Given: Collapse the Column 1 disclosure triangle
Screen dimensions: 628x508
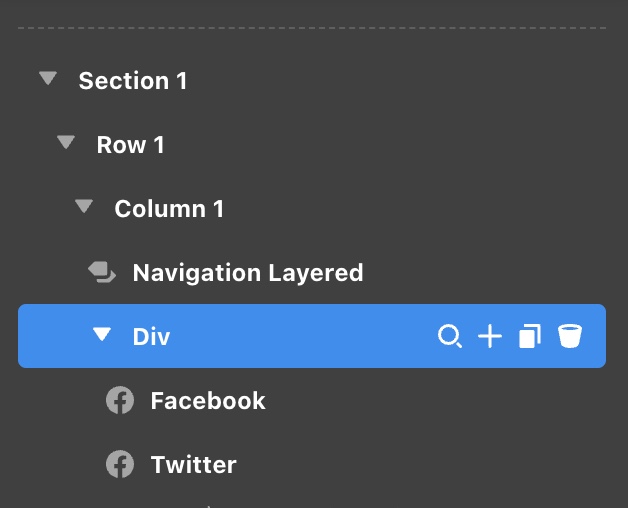Looking at the screenshot, I should coord(84,207).
